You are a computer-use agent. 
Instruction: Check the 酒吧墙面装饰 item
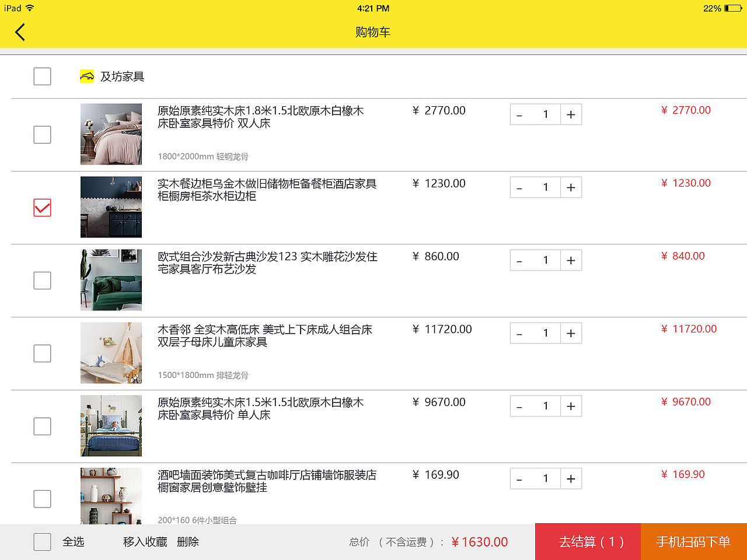pos(42,499)
